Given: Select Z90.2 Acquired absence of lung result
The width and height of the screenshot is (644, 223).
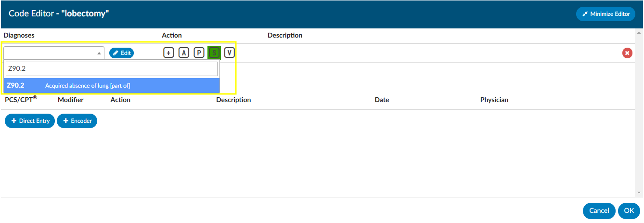Looking at the screenshot, I should [112, 86].
